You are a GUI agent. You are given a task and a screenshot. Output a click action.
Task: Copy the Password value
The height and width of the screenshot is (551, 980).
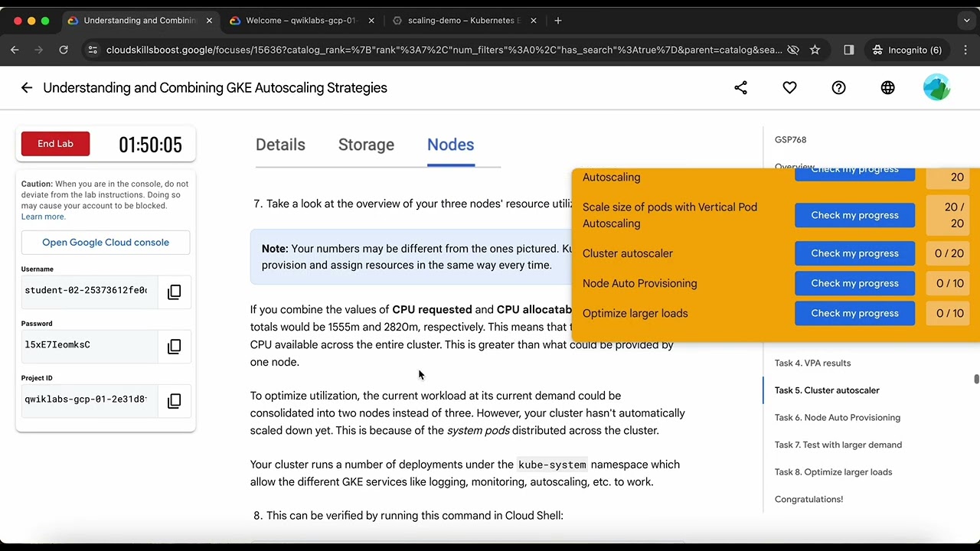[174, 346]
